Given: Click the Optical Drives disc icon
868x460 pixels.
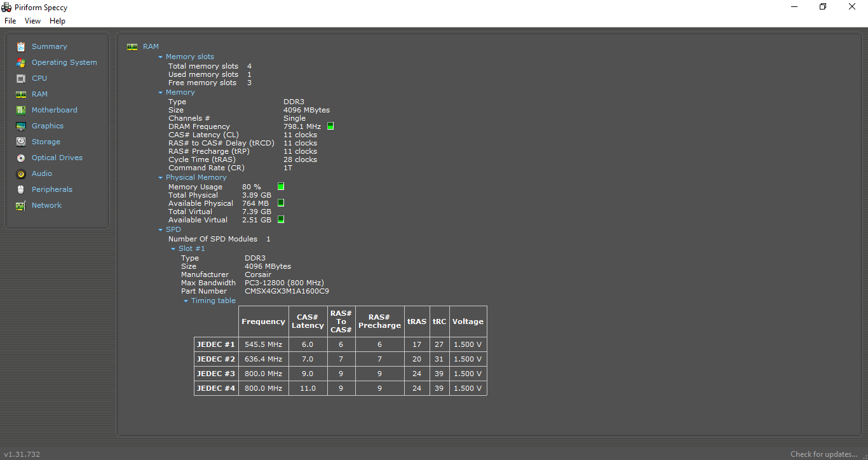Looking at the screenshot, I should coord(21,158).
